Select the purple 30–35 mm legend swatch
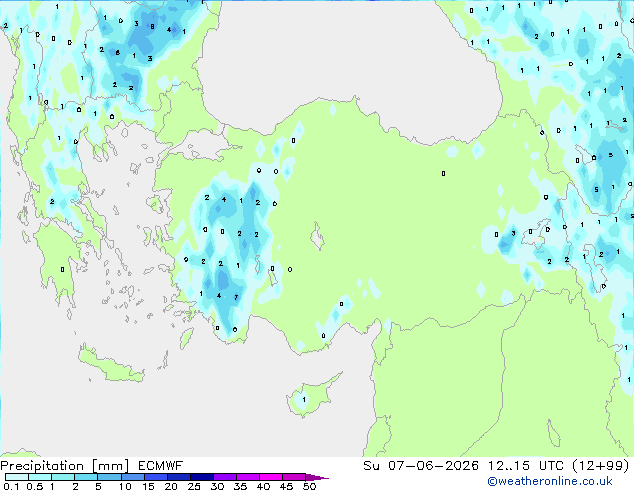The width and height of the screenshot is (634, 490). coord(225,477)
